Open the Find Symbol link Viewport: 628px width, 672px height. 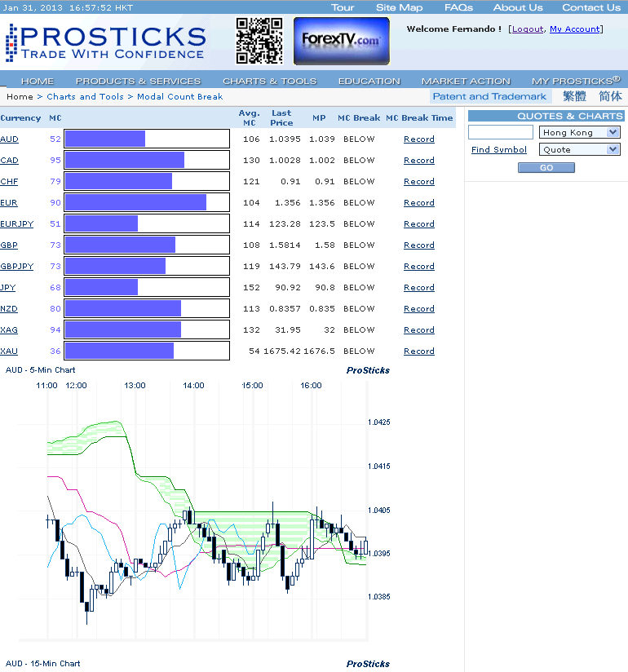pyautogui.click(x=499, y=150)
